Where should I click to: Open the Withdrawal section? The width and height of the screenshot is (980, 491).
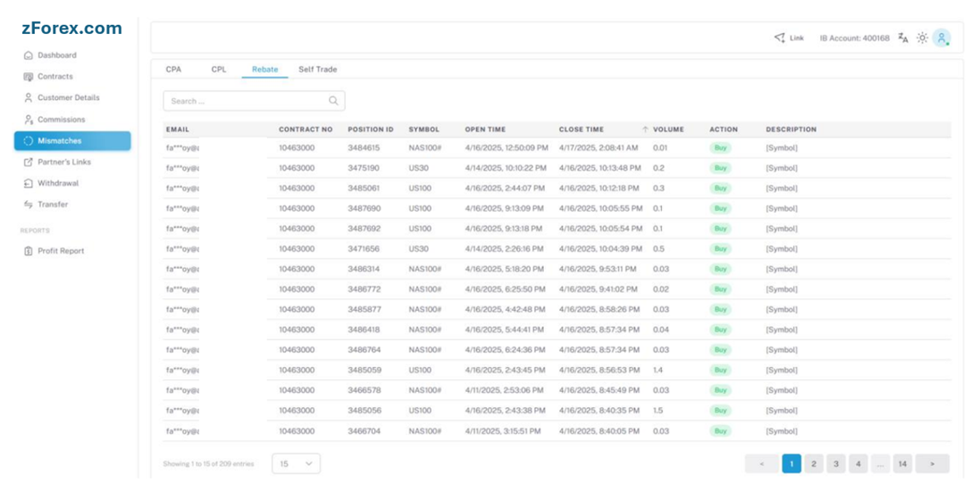coord(57,183)
